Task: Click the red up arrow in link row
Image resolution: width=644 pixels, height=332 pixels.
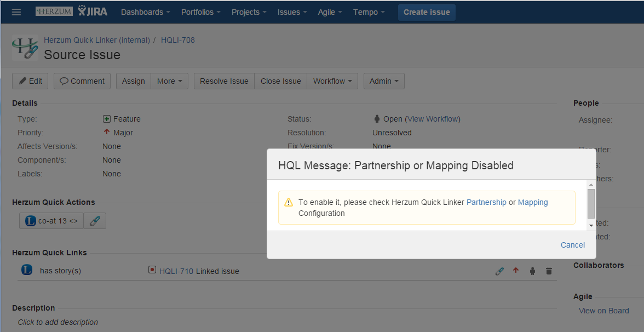Action: (515, 271)
